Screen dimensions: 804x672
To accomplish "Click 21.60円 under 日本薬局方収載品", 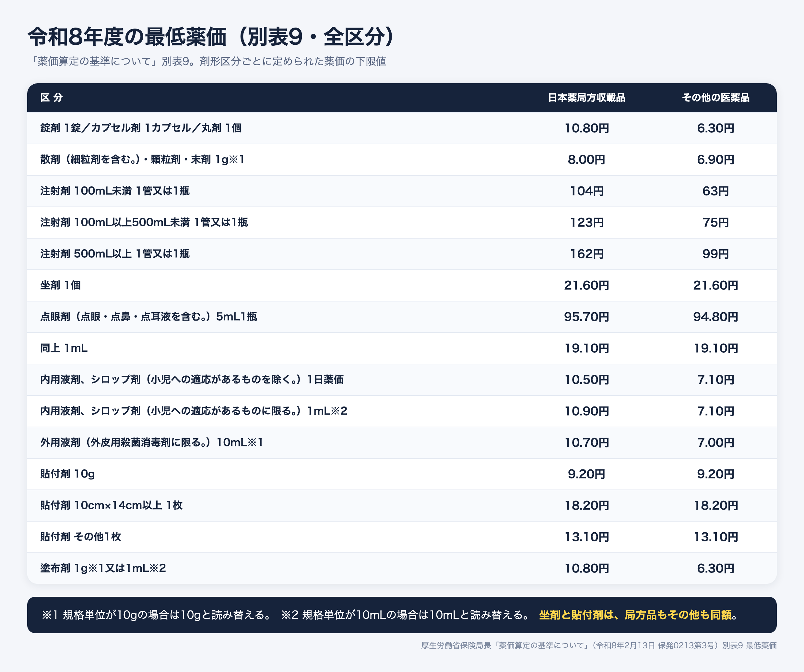I will (x=586, y=285).
